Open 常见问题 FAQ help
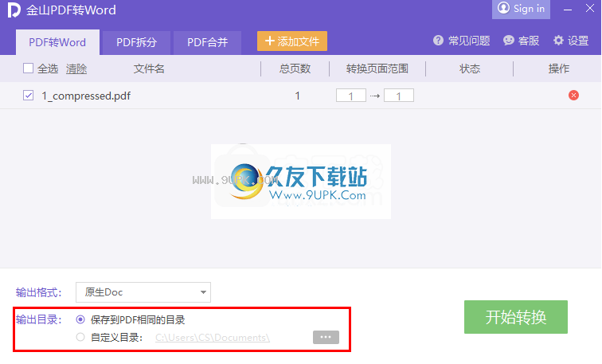 tap(462, 41)
